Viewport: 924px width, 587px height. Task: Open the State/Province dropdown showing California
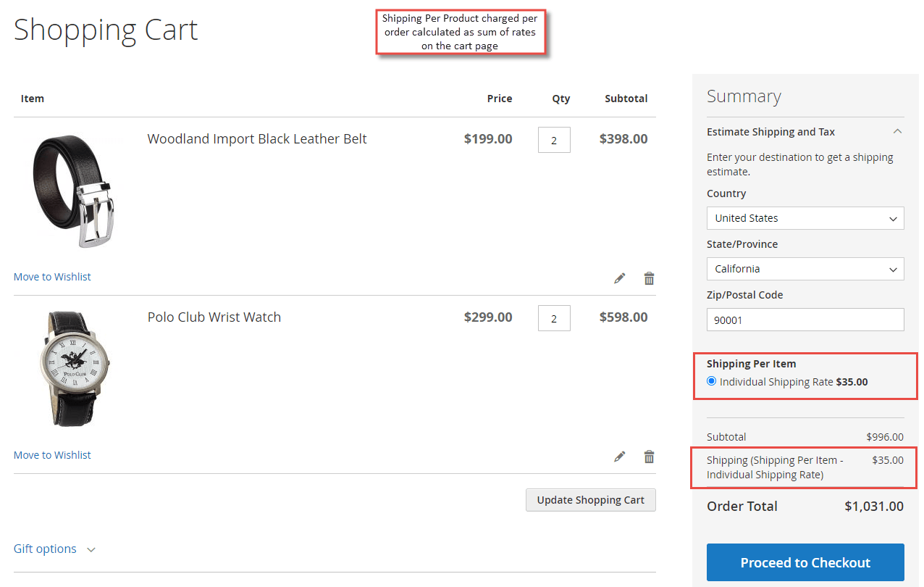coord(805,269)
